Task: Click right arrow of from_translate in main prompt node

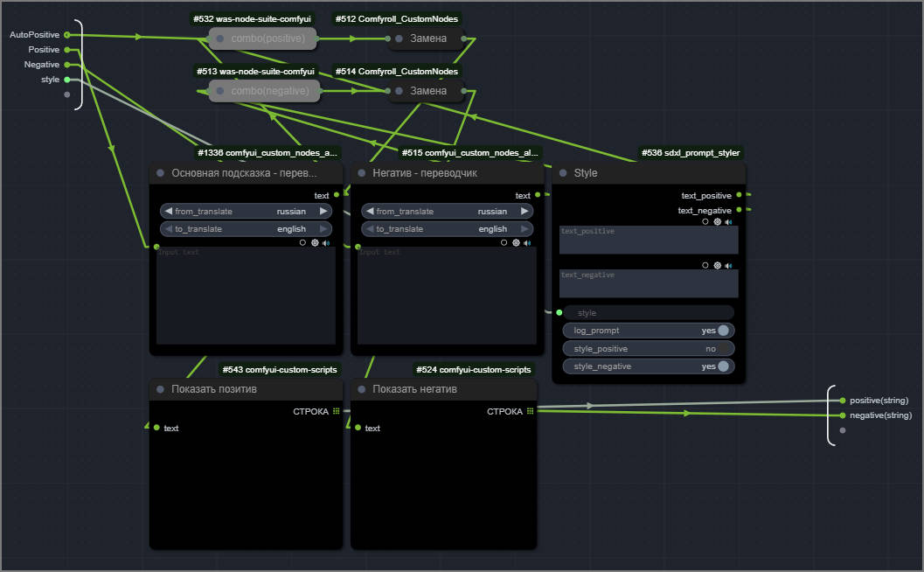Action: click(323, 212)
